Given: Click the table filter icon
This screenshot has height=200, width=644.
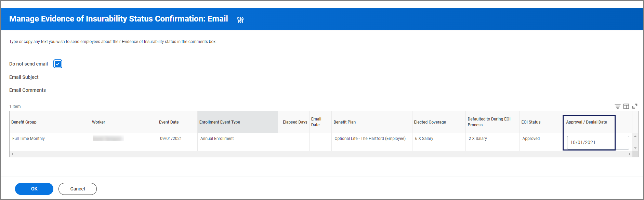Looking at the screenshot, I should pos(617,106).
